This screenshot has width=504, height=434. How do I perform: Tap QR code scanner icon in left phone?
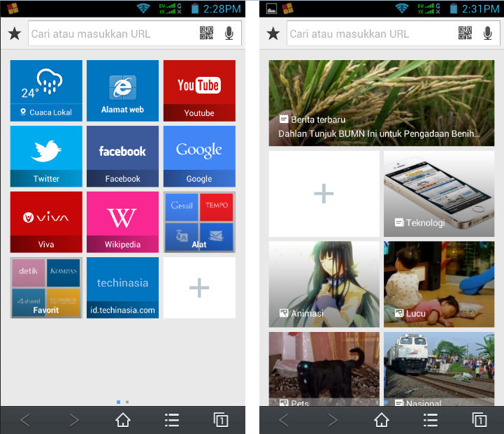point(206,33)
